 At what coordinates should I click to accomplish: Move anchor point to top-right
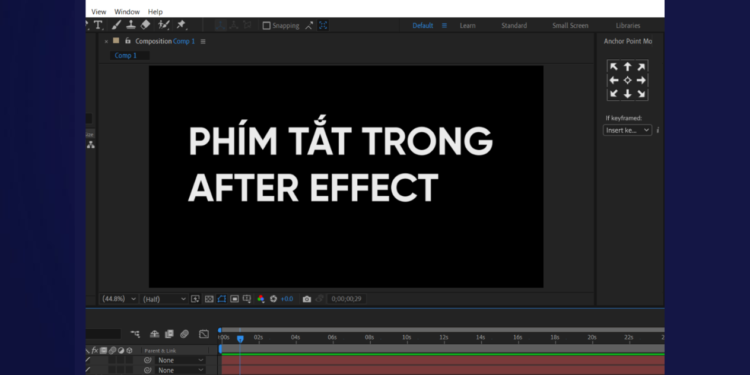click(x=641, y=67)
